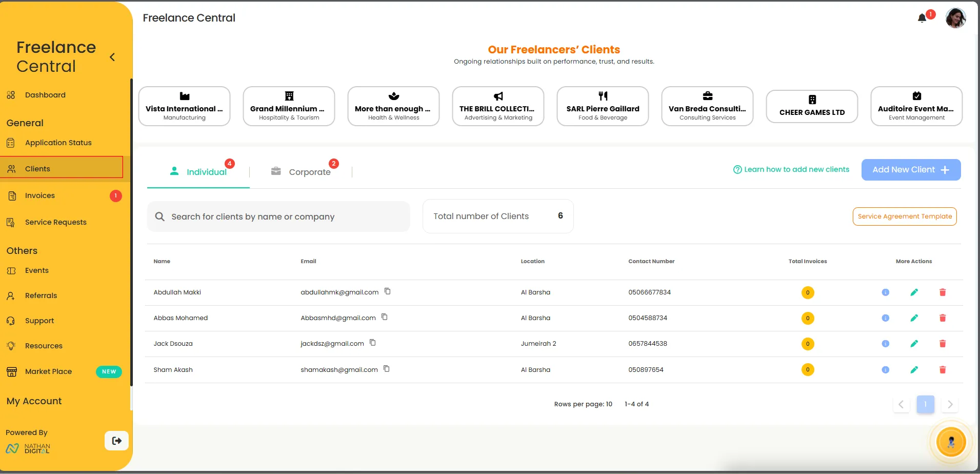The height and width of the screenshot is (474, 980).
Task: Go to the next page of clients
Action: pos(950,404)
